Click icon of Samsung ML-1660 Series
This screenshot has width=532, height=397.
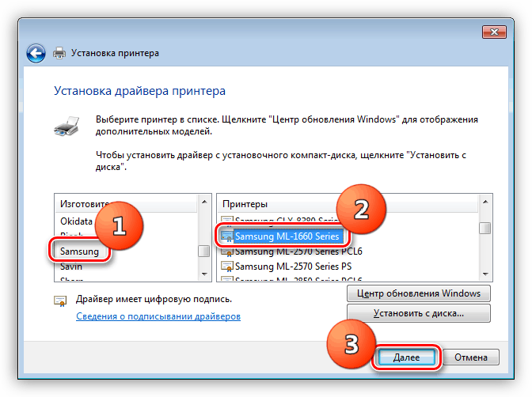point(227,236)
